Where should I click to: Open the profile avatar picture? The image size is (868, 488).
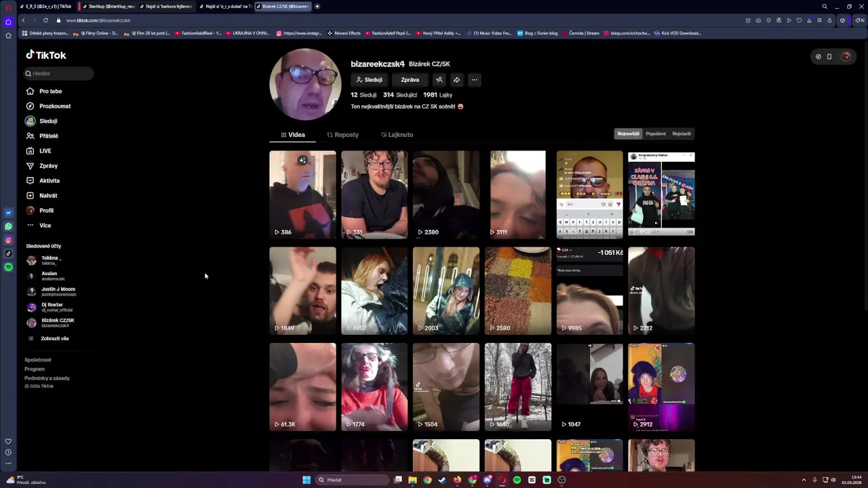pos(304,84)
